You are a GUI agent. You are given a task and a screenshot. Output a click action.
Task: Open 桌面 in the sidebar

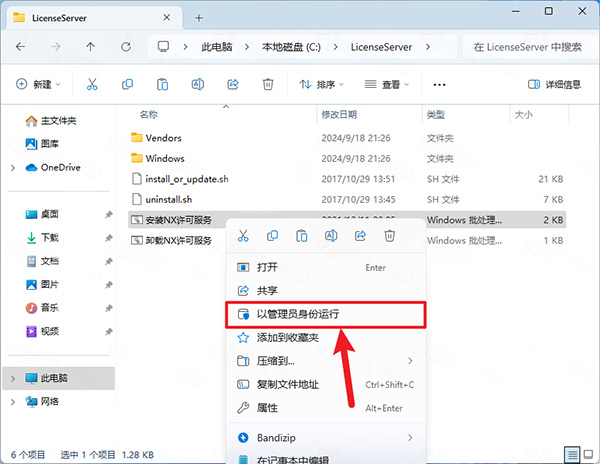coord(42,214)
